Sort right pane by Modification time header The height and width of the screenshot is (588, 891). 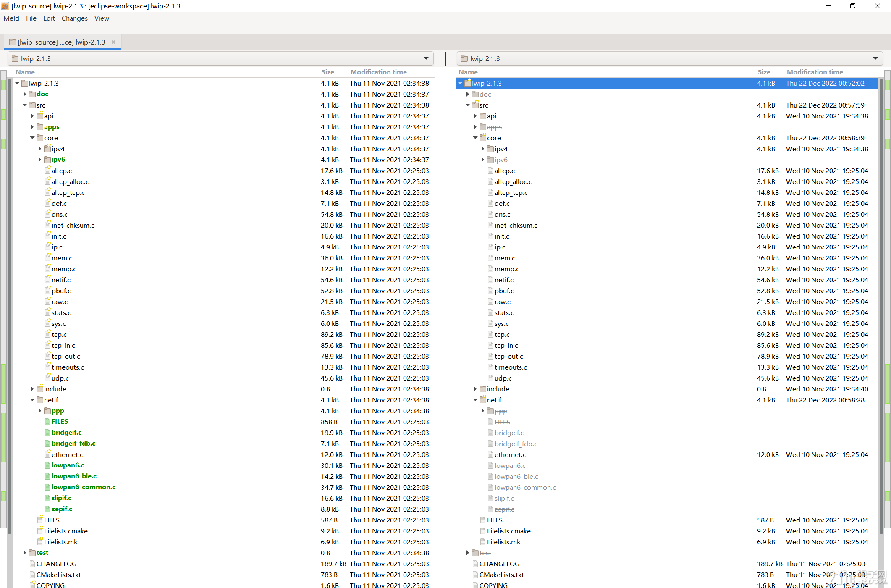[831, 72]
